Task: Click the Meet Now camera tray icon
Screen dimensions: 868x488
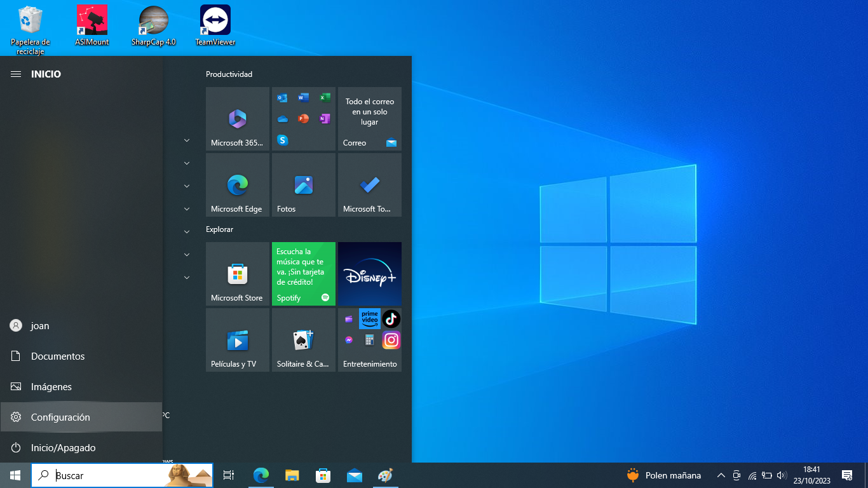Action: (737, 475)
